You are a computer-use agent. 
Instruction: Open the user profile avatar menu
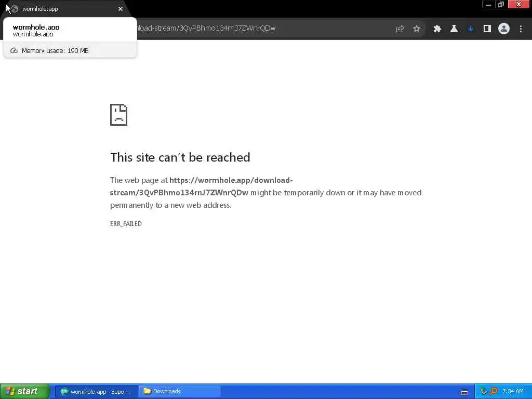click(x=504, y=29)
